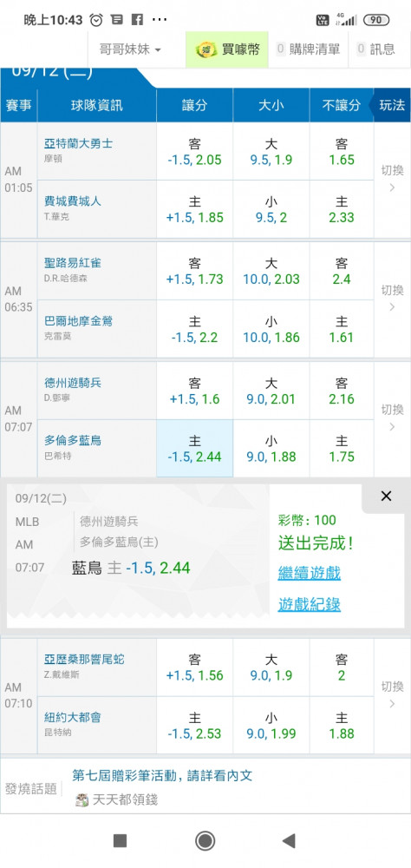
Task: Pick 主 +1.5, 1.85 for 費城費城人
Action: click(195, 209)
